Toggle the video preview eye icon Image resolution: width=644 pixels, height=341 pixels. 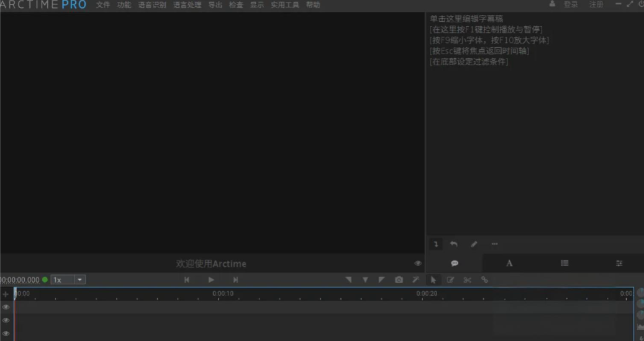point(417,263)
